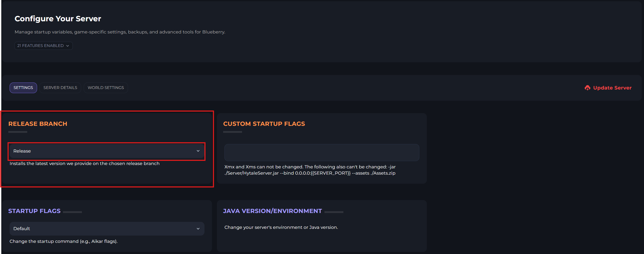Focus the Custom Startup Flags input field
This screenshot has height=254, width=644.
322,153
